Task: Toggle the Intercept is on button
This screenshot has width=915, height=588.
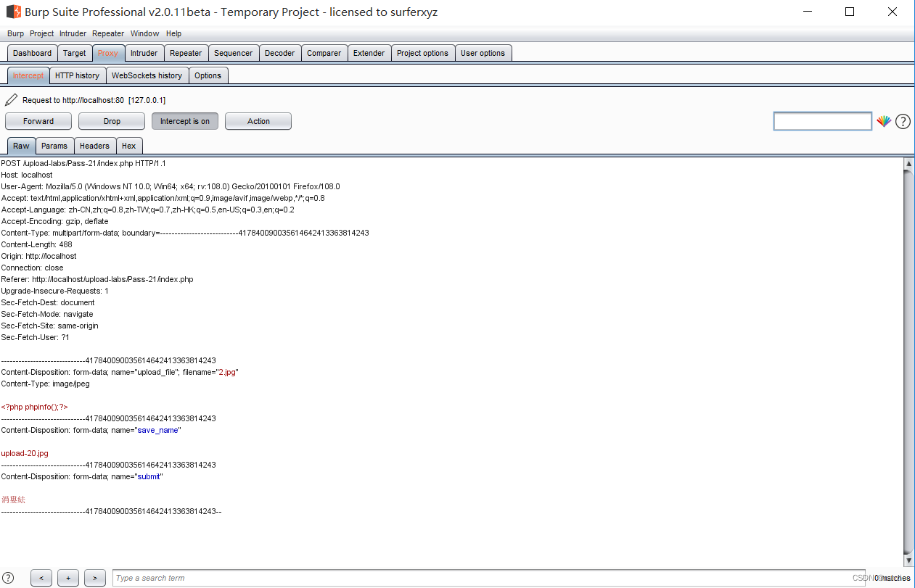Action: 185,121
